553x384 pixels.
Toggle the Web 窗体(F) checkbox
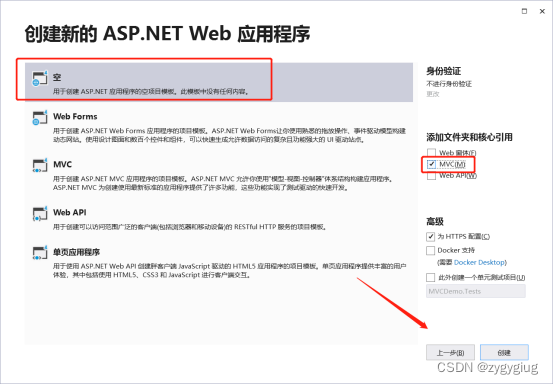431,153
